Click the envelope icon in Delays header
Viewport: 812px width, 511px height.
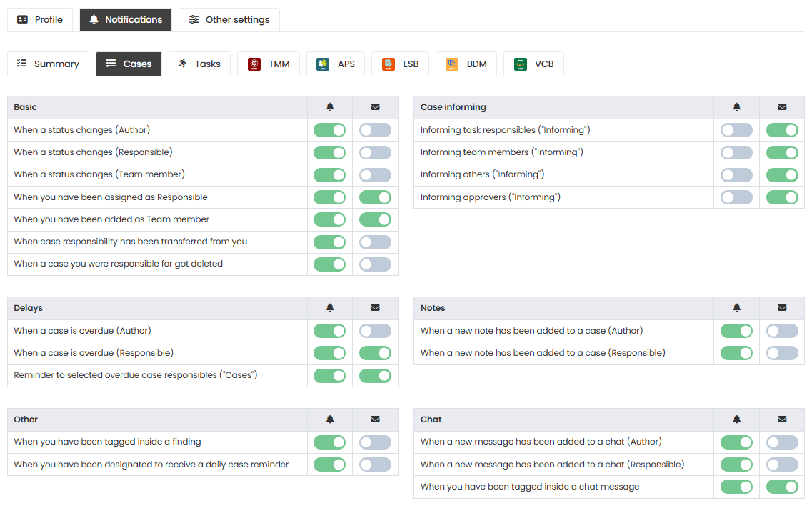point(375,308)
